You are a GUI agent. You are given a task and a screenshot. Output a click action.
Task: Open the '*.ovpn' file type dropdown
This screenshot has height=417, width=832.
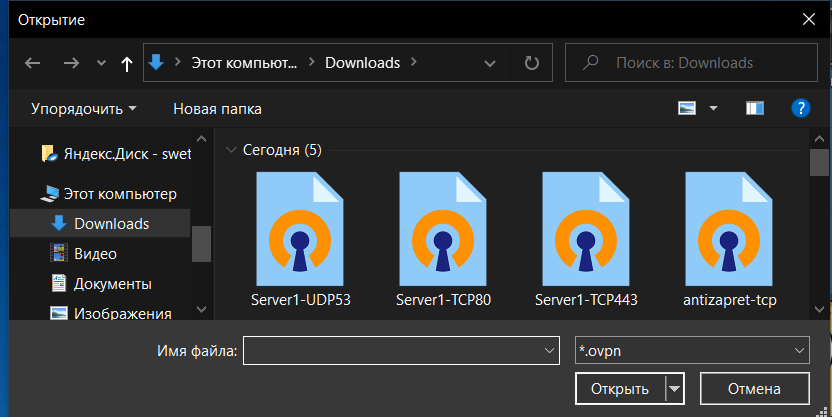pyautogui.click(x=692, y=350)
